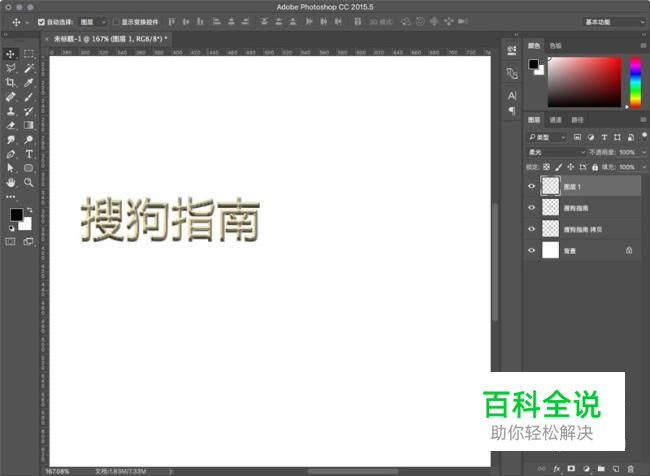Select the Path Selection arrow tool

[x=11, y=168]
